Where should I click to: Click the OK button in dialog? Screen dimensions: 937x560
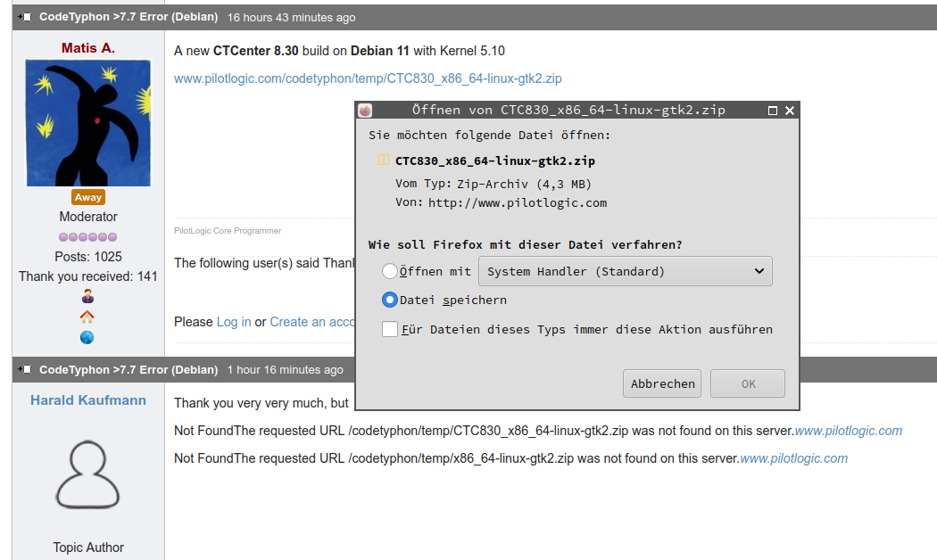point(748,383)
